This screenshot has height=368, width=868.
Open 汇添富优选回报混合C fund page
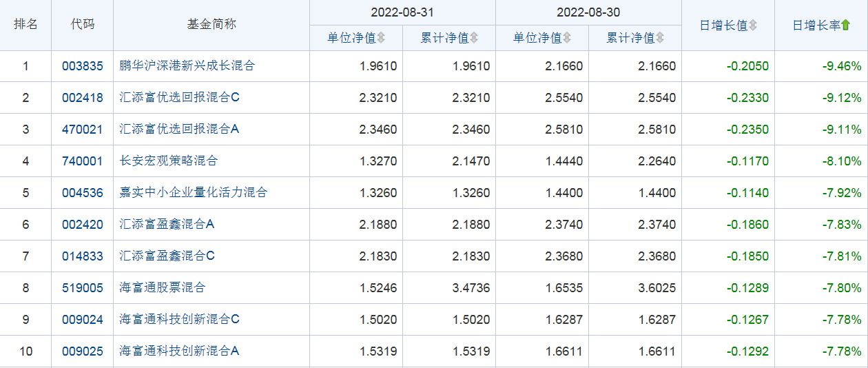(179, 98)
